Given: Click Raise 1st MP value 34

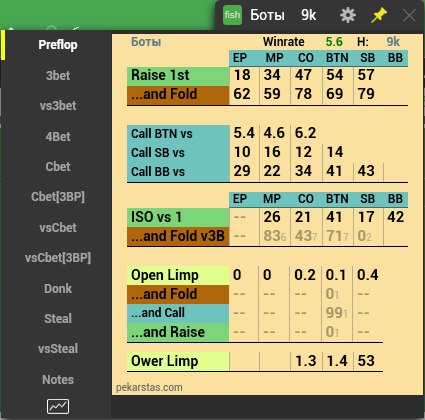Looking at the screenshot, I should coord(272,75).
